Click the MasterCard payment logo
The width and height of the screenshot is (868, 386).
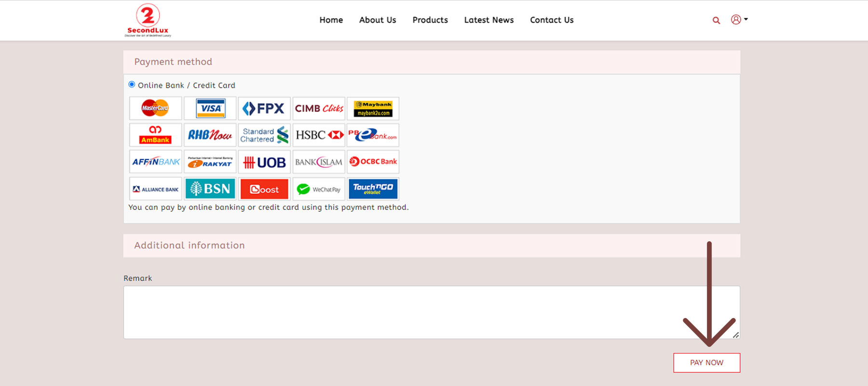click(156, 108)
